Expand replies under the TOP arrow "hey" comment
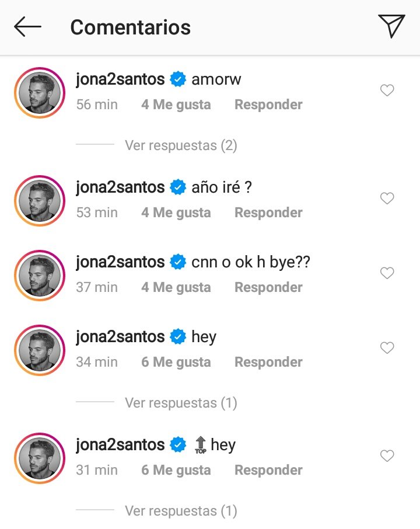 click(x=181, y=511)
